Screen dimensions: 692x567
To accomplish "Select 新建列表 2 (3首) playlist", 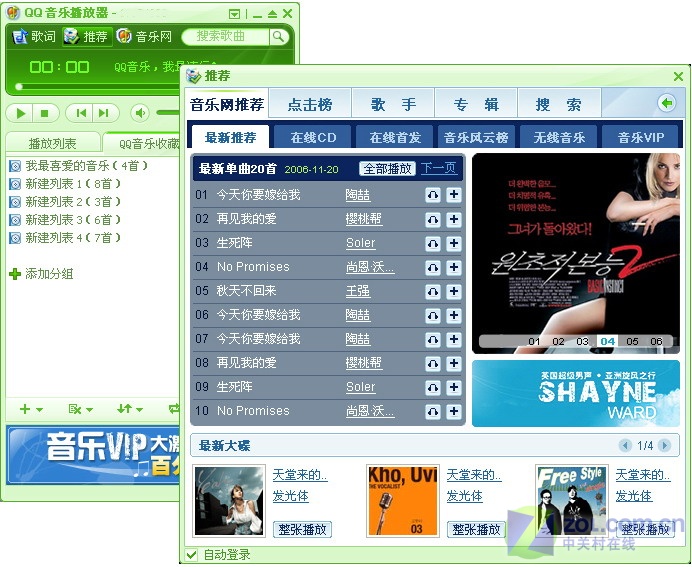I will tap(65, 202).
